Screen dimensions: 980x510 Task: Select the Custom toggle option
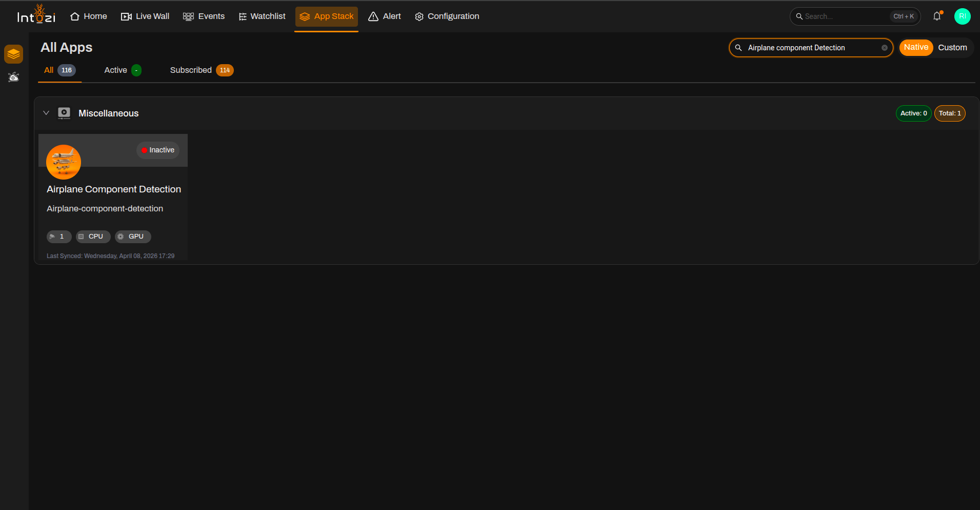click(x=952, y=48)
